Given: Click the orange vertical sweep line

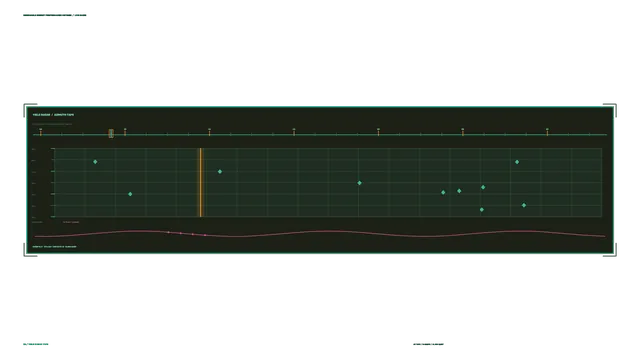Looking at the screenshot, I should [x=200, y=182].
